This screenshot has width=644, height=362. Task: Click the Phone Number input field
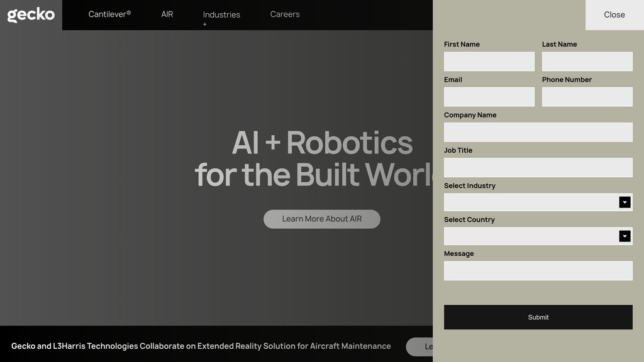coord(587,96)
